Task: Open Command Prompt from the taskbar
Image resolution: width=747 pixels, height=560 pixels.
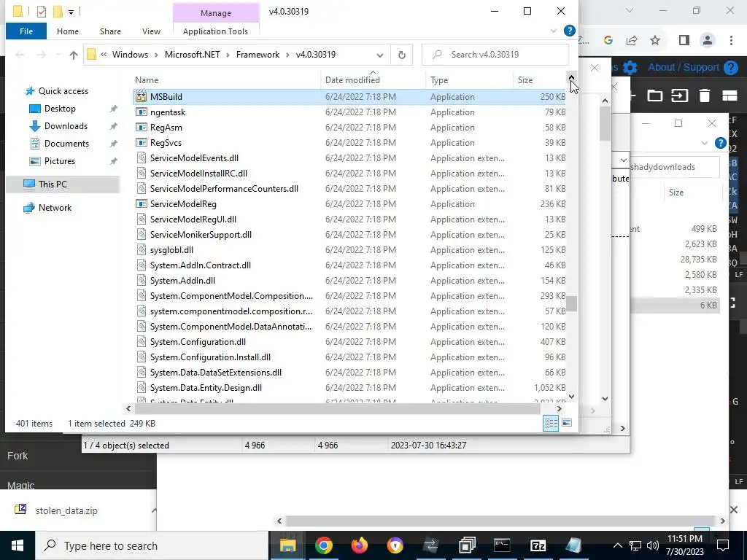Action: (x=502, y=545)
